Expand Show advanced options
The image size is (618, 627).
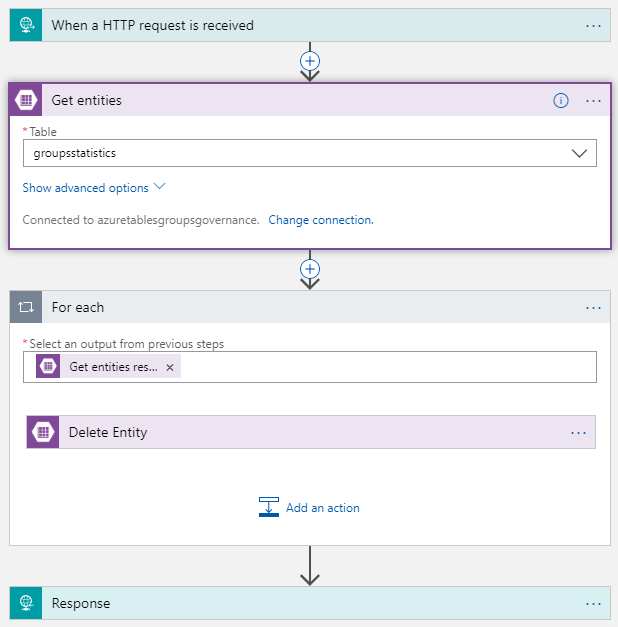93,188
